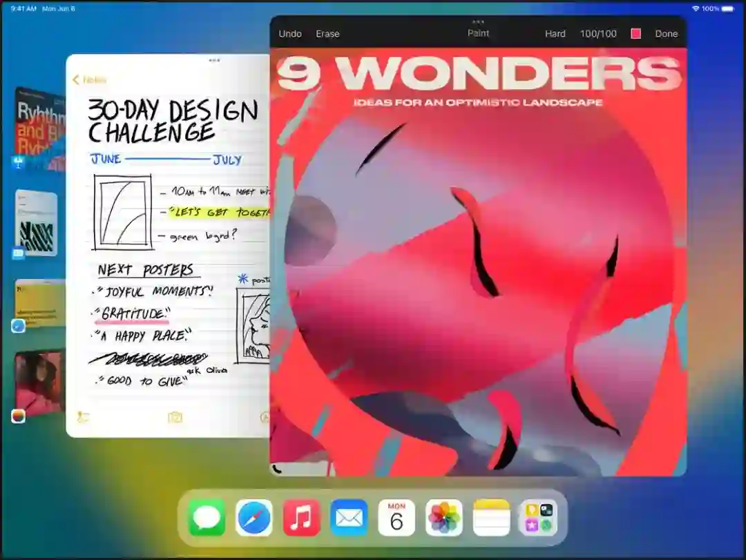This screenshot has height=560, width=746.
Task: Tap the curve sketch drawing in note
Action: tap(123, 212)
